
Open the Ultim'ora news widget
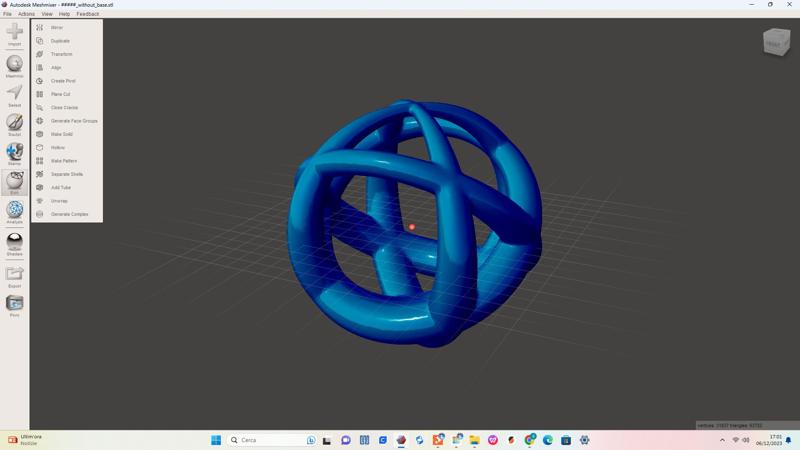coord(24,440)
